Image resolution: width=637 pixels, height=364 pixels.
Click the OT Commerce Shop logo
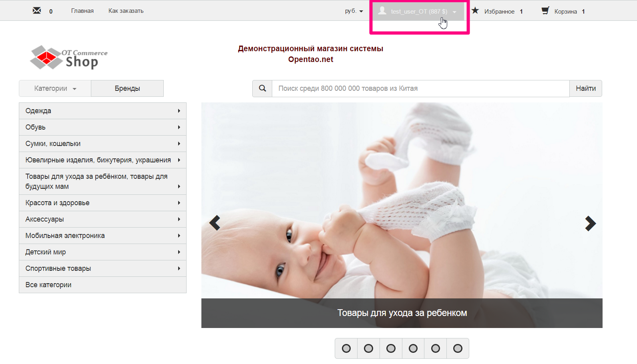(69, 57)
